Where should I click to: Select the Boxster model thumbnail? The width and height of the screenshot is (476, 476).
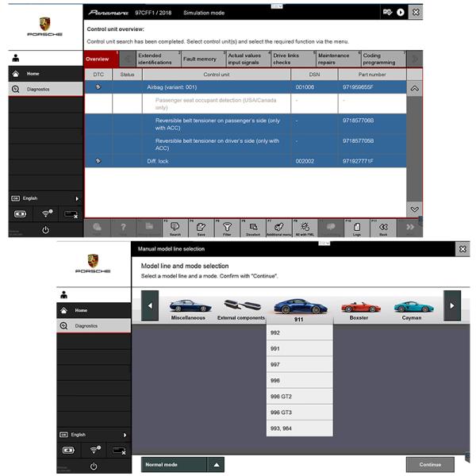click(359, 308)
